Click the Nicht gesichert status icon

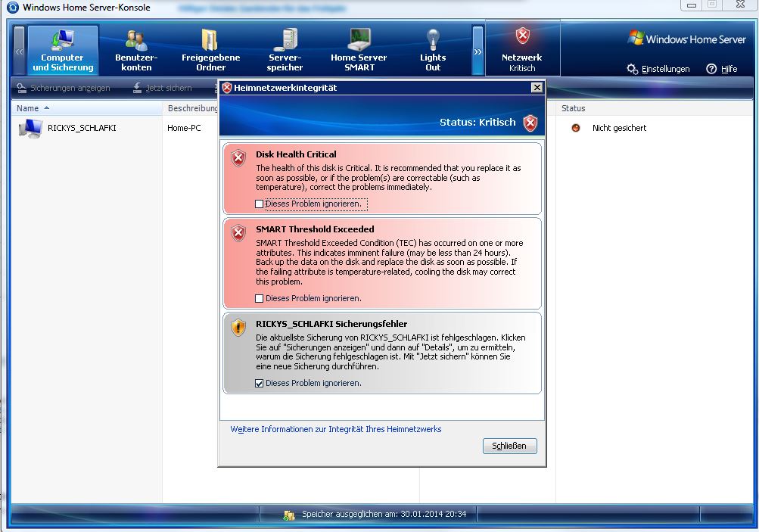(576, 128)
